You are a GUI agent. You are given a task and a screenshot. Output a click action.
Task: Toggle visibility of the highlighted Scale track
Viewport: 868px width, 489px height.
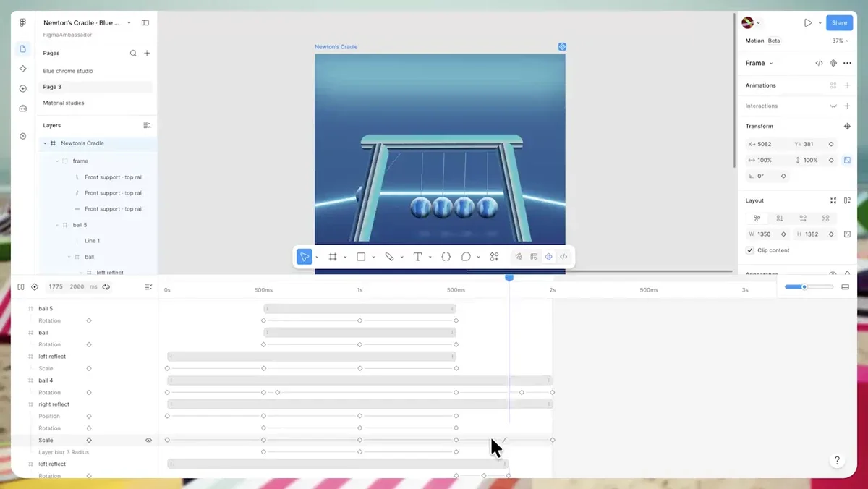(x=148, y=440)
